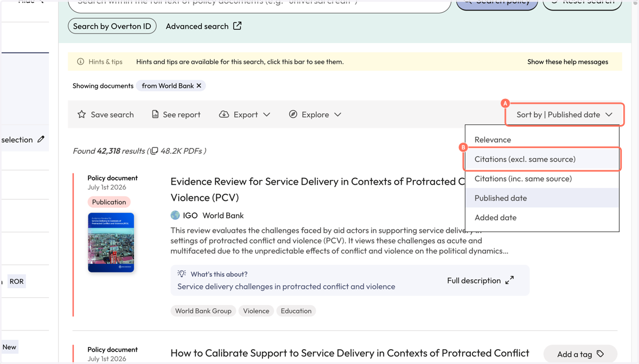This screenshot has width=639, height=364.
Task: Click the World Bank Group tag
Action: (203, 311)
